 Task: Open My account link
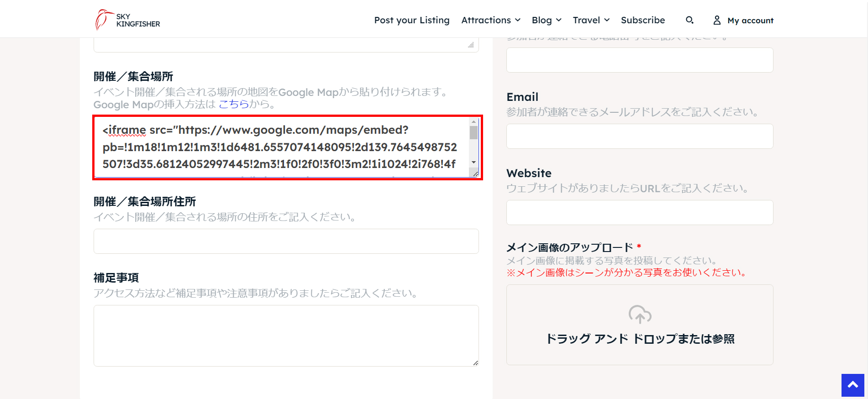(x=750, y=21)
